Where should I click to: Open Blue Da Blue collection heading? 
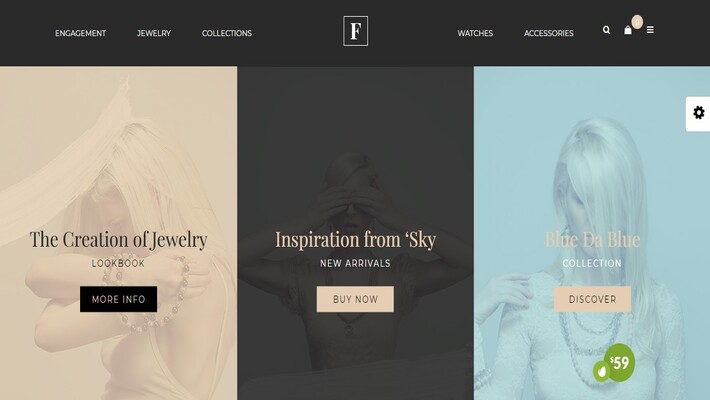pyautogui.click(x=592, y=239)
